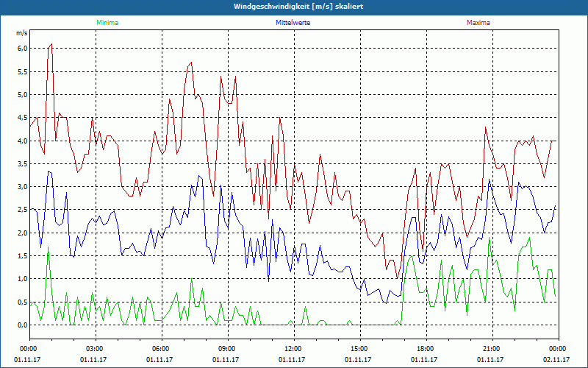Select the green Minima legend label

[107, 23]
